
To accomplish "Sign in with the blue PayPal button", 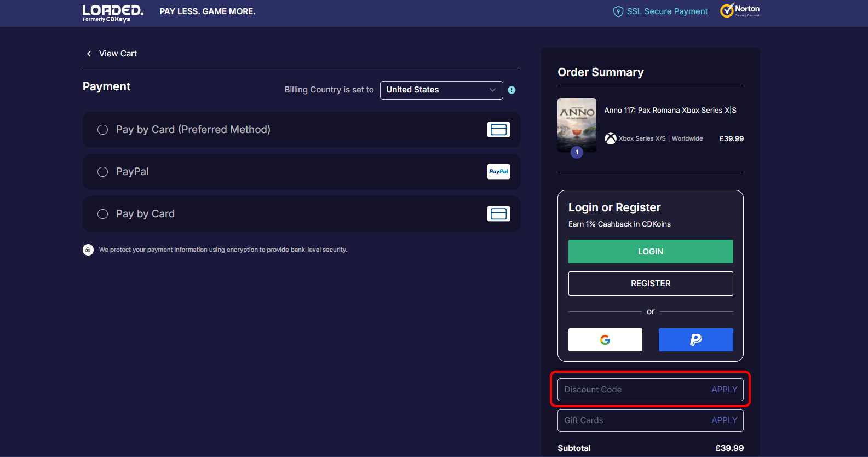I will tap(695, 340).
